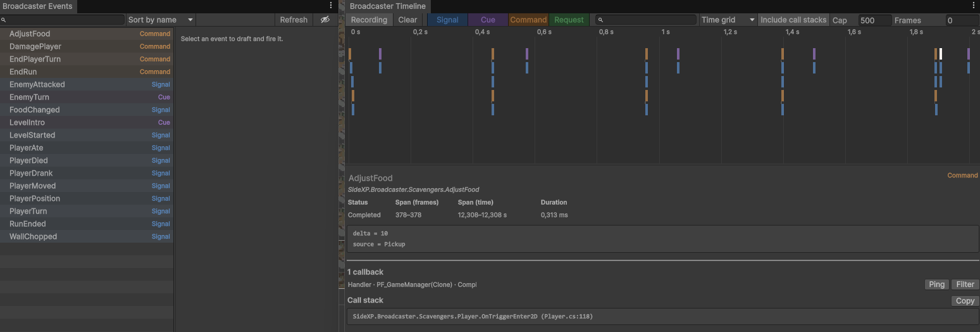Select the LevelStarted event row

(x=87, y=135)
